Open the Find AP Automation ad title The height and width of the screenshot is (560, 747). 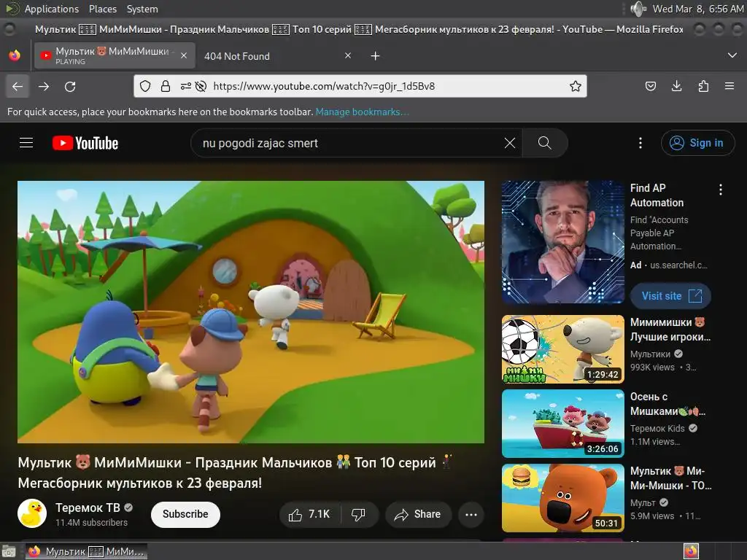[657, 195]
